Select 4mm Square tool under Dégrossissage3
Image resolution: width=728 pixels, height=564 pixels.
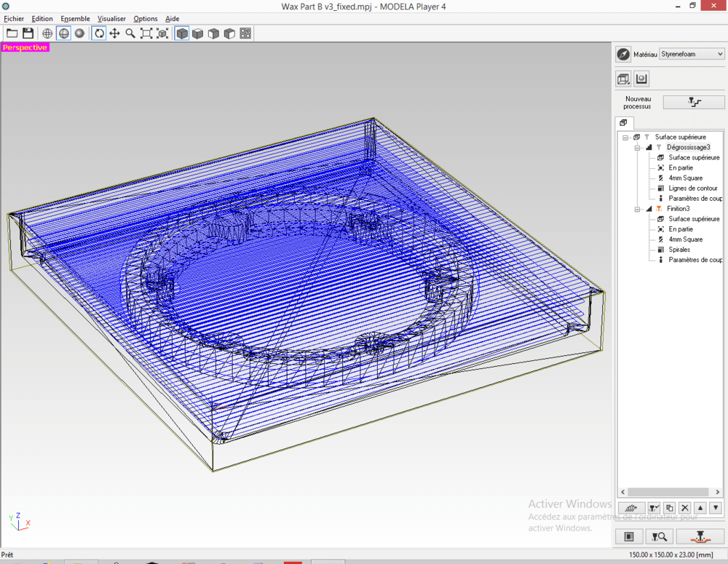pos(685,178)
